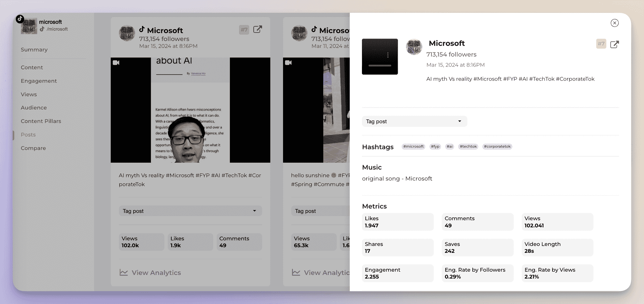Click the Comments 49 metric in details panel

(x=478, y=222)
